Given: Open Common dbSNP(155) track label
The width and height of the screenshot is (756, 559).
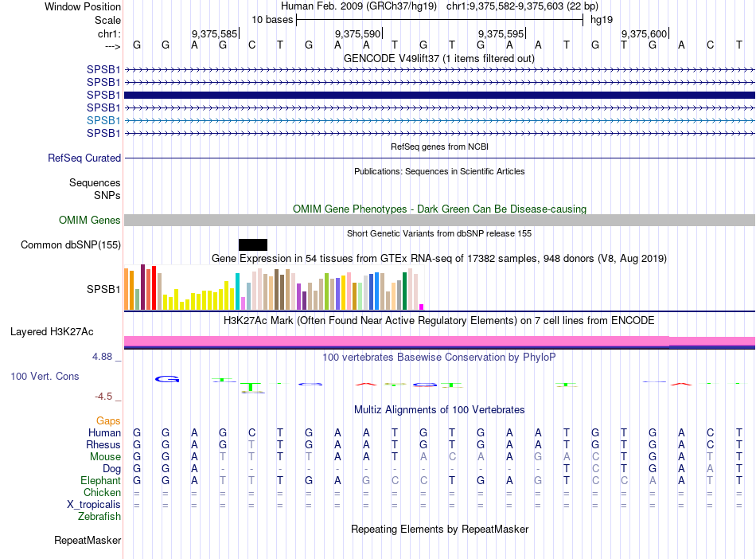Looking at the screenshot, I should pyautogui.click(x=71, y=245).
